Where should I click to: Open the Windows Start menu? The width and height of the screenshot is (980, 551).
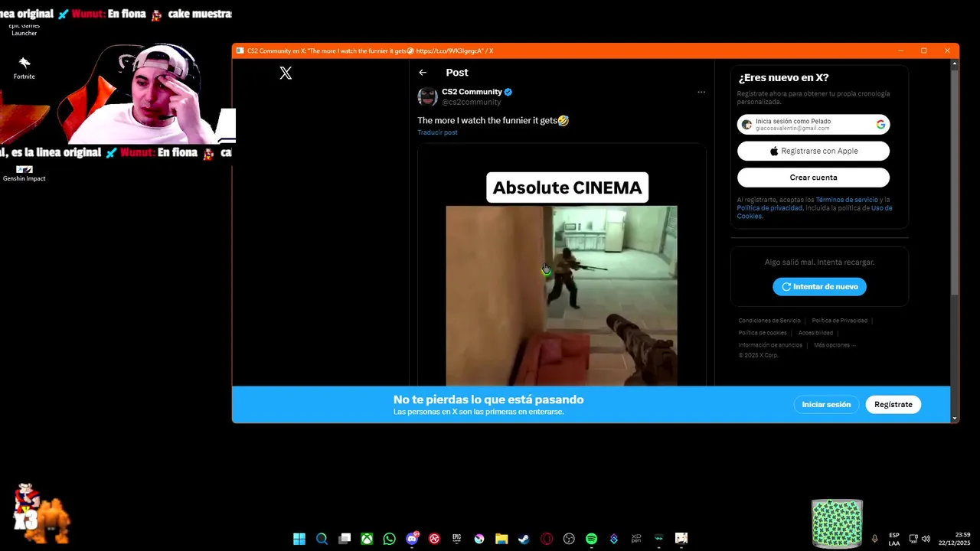[299, 539]
